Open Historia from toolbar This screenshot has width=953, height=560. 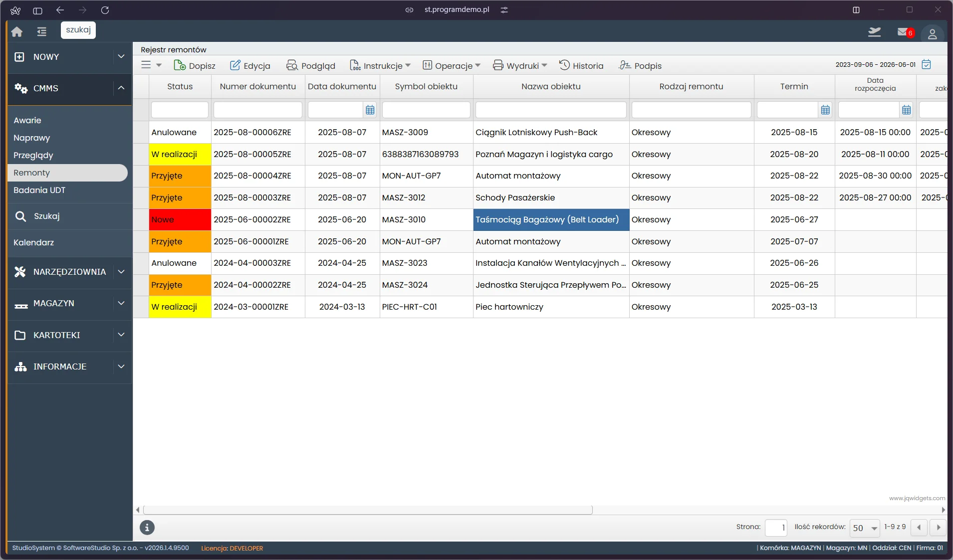[x=581, y=65]
